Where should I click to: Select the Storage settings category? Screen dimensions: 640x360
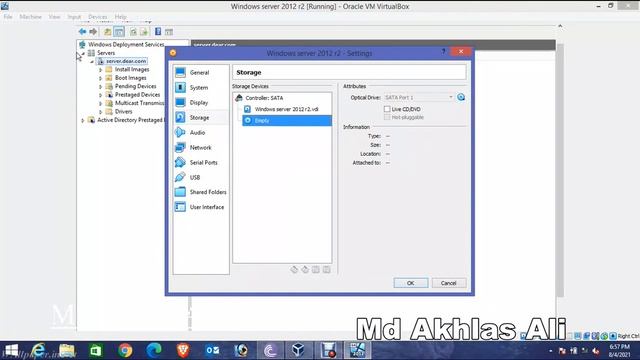(x=200, y=118)
